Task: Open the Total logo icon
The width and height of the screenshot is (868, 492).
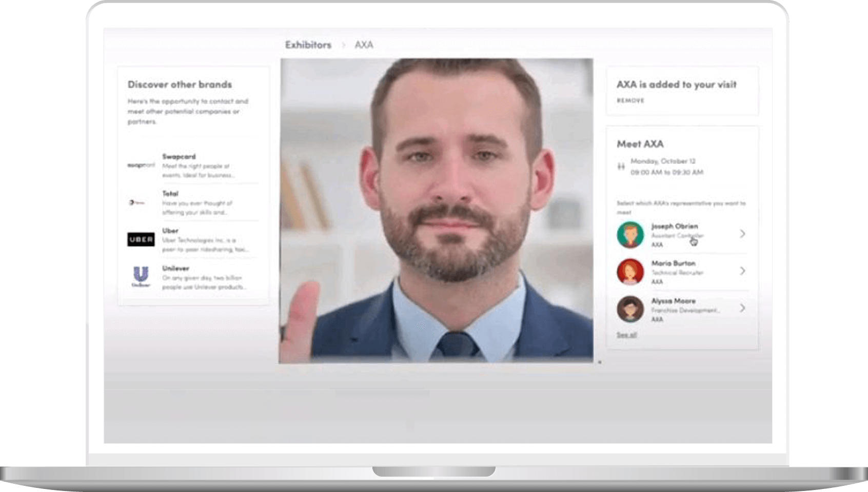Action: point(137,202)
